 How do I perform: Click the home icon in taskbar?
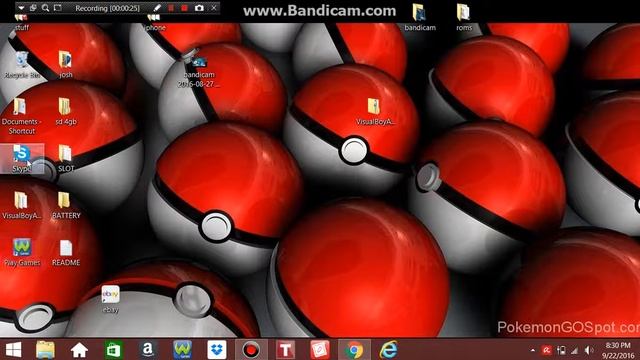point(79,350)
